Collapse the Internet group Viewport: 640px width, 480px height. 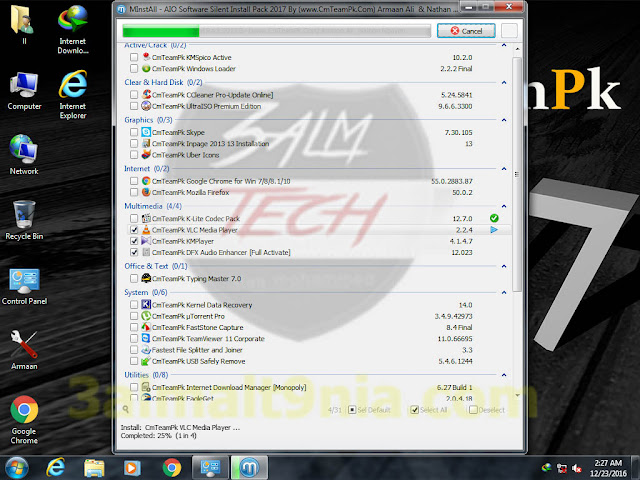pyautogui.click(x=504, y=168)
